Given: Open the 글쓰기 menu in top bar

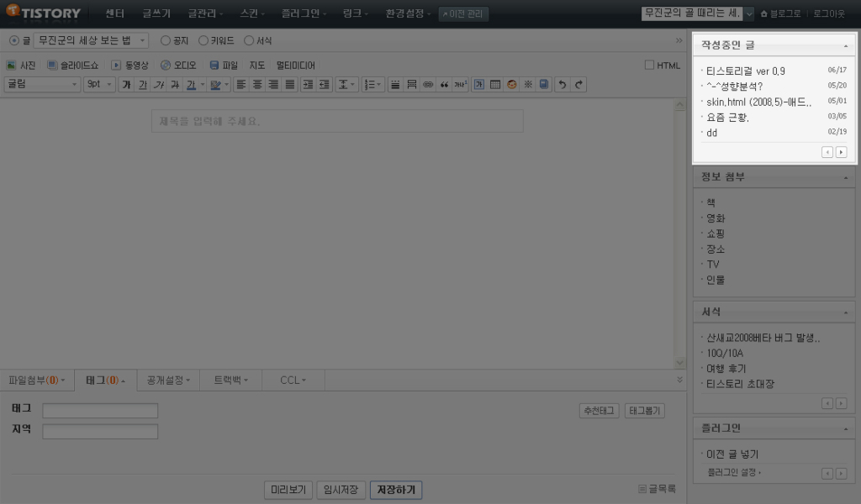Looking at the screenshot, I should pyautogui.click(x=156, y=13).
